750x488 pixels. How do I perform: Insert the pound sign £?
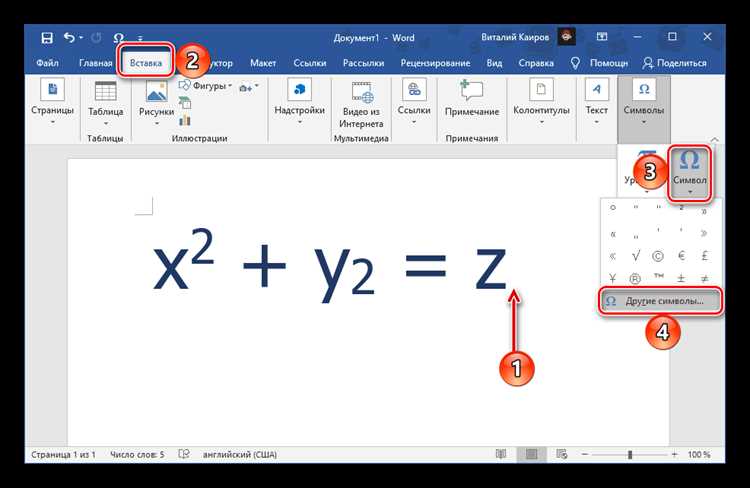[x=705, y=256]
